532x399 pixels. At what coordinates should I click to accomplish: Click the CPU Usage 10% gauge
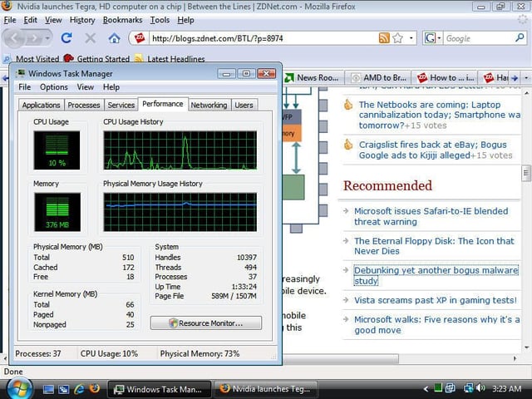point(57,150)
